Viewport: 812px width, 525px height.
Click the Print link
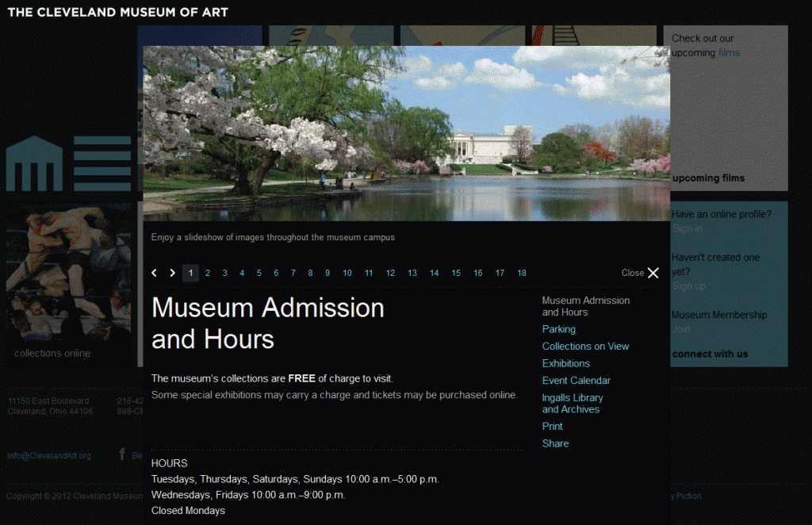click(x=552, y=427)
